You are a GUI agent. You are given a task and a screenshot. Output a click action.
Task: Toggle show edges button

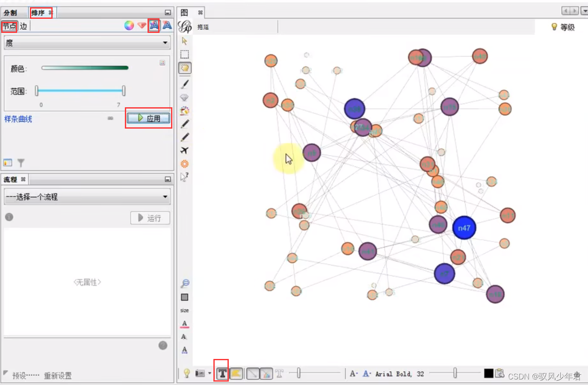pos(253,374)
